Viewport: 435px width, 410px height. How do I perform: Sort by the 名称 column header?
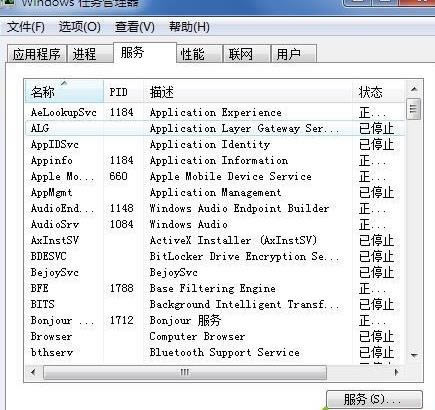(64, 91)
